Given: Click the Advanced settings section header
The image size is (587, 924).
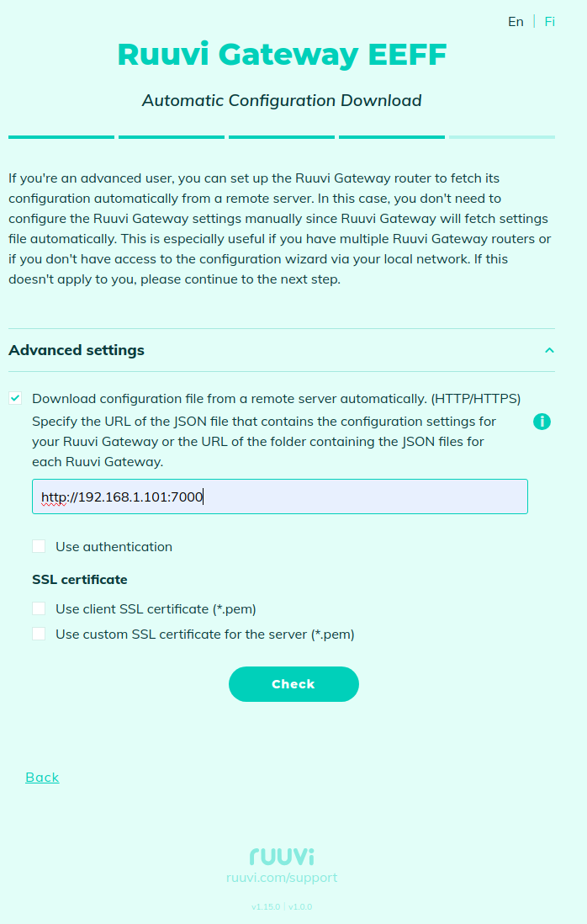Looking at the screenshot, I should pos(77,350).
